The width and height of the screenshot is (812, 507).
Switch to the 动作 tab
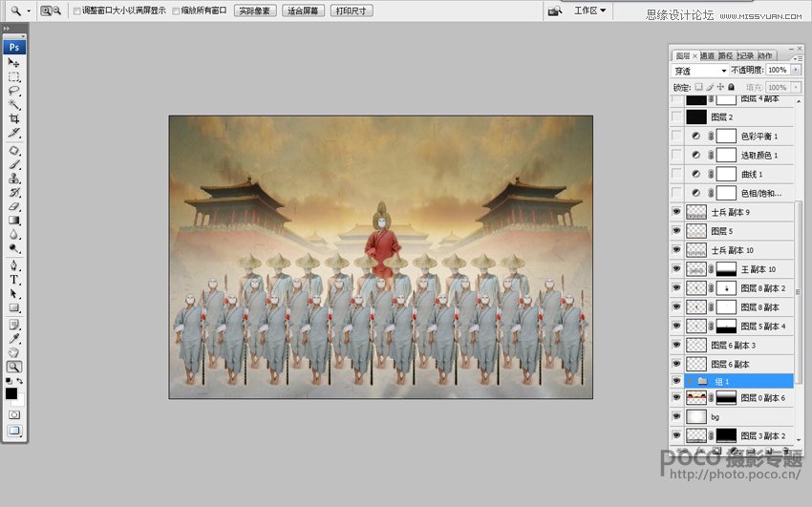click(765, 55)
